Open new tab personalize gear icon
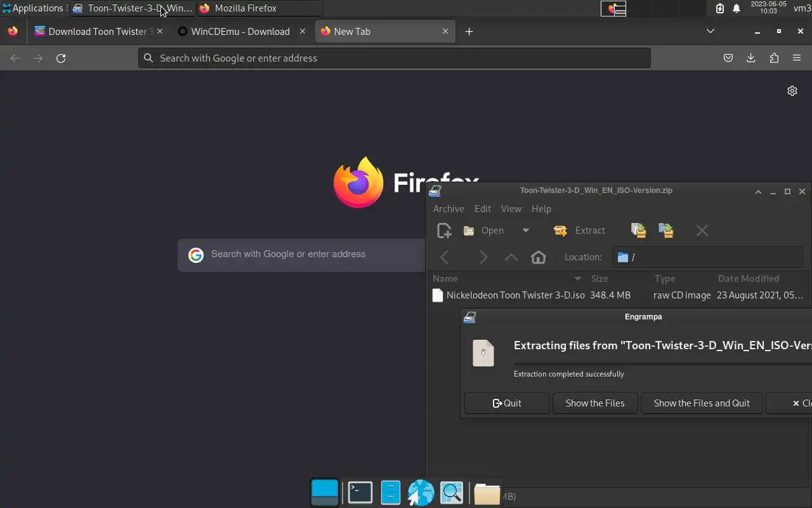 [792, 91]
